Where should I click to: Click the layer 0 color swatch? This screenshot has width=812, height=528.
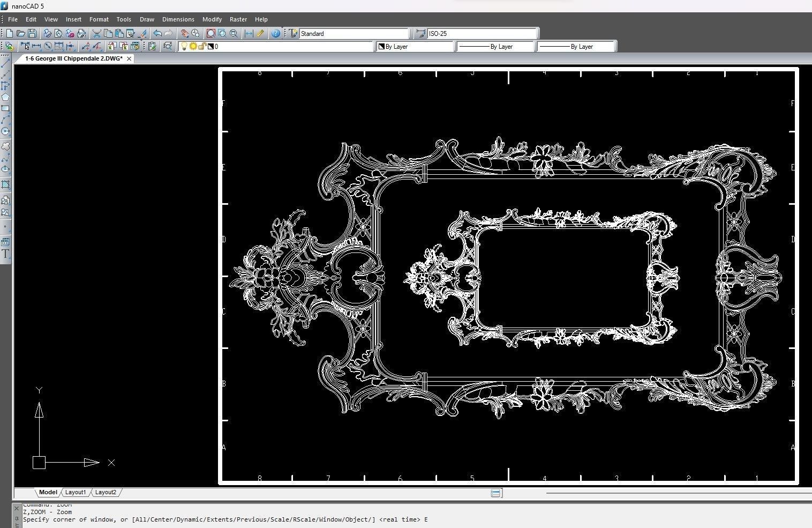pos(211,47)
